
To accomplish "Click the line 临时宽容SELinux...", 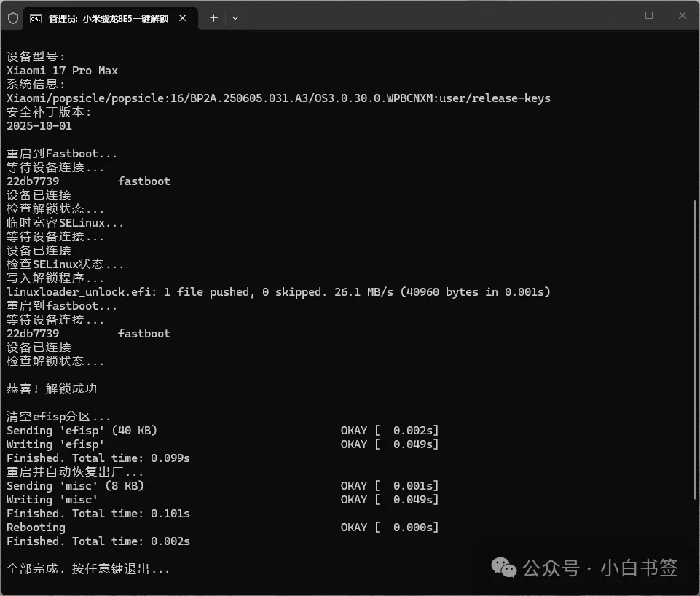I will 65,223.
